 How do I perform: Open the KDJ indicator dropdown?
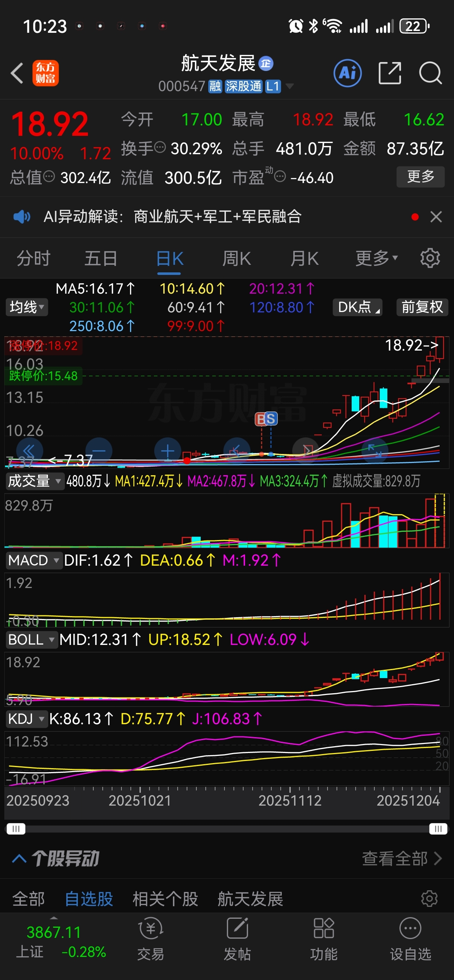click(26, 719)
